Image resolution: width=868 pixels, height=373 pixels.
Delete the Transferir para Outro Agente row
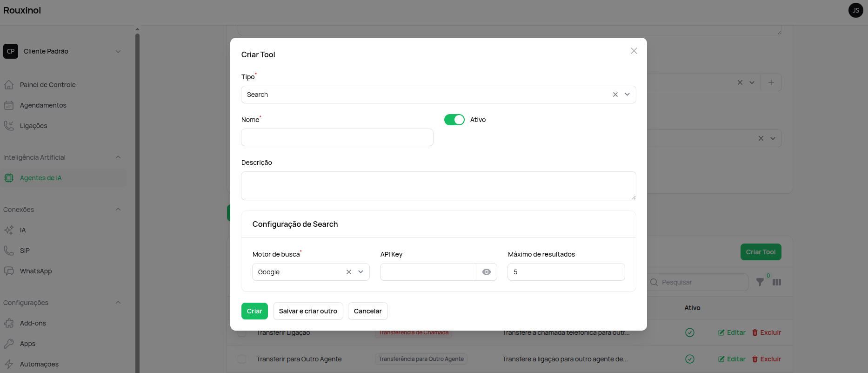coord(767,359)
